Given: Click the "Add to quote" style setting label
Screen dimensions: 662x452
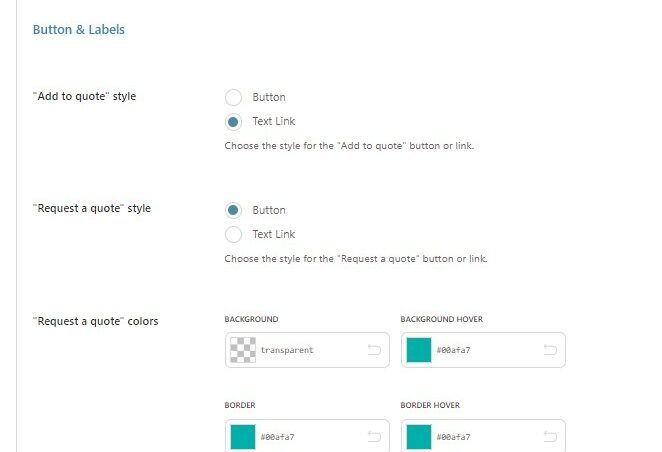Looking at the screenshot, I should [84, 96].
